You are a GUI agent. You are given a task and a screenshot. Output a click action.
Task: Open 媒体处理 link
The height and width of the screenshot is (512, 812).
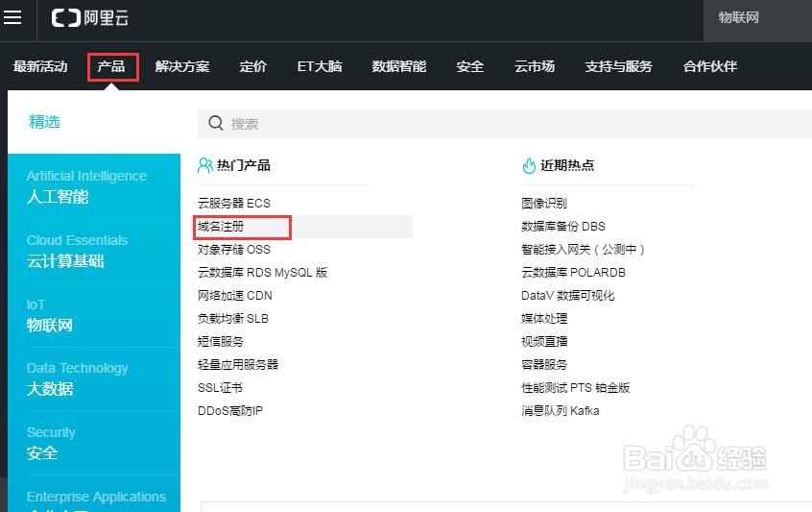544,319
